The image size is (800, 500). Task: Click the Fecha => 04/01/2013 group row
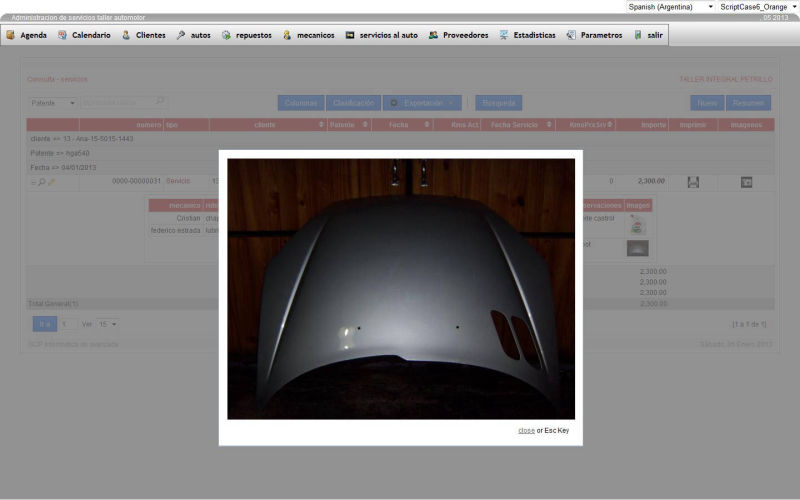(400, 167)
